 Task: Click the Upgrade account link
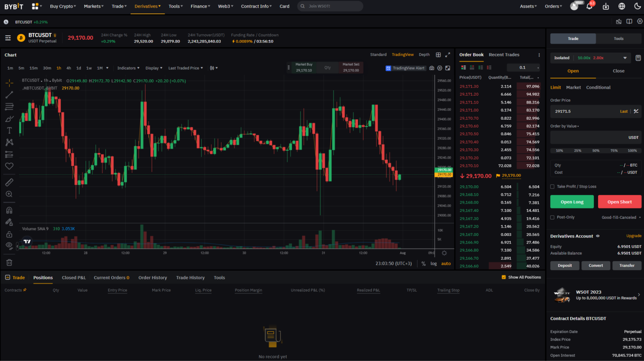(x=634, y=236)
